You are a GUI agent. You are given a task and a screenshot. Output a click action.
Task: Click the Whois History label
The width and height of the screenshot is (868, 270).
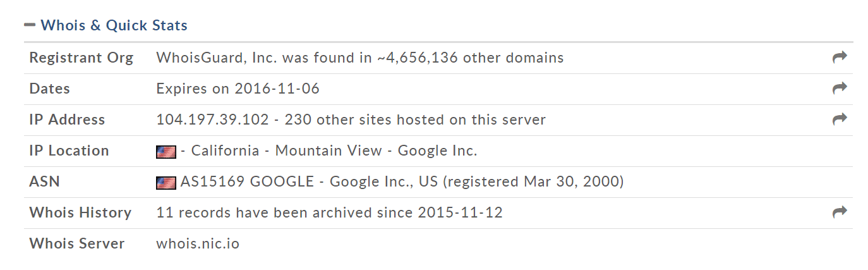(80, 213)
